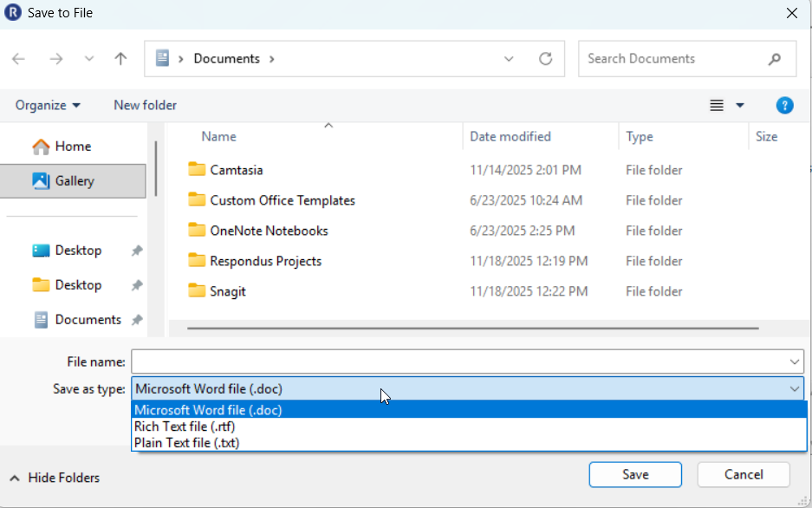
Task: Unpin Documents in the navigation pane
Action: point(136,319)
